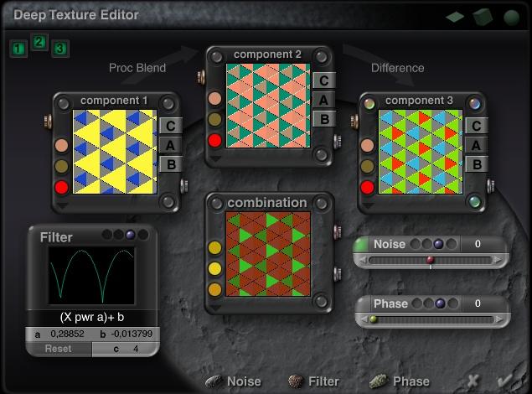Toggle B channel on component 3
Screen dimensions: 532x394
(477, 164)
